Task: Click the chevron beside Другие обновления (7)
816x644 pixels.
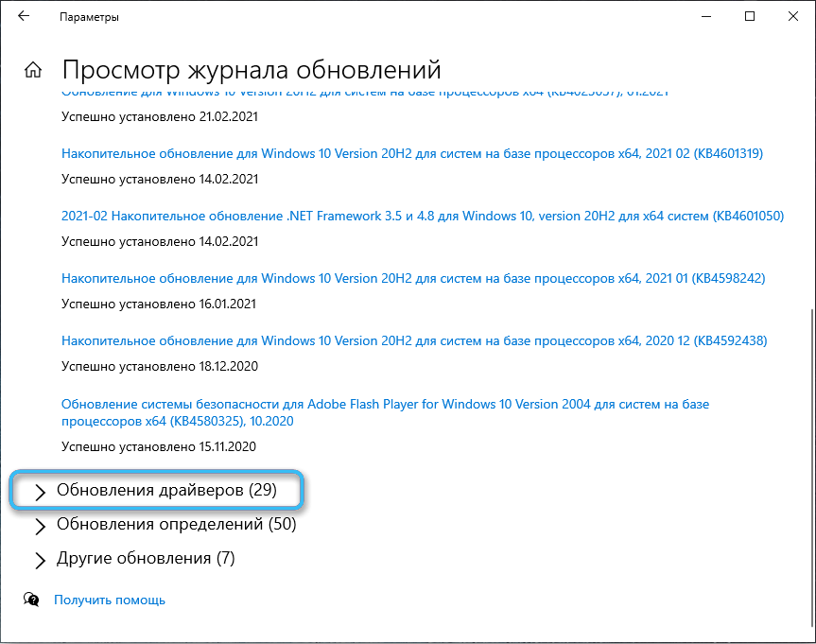Action: pos(40,560)
